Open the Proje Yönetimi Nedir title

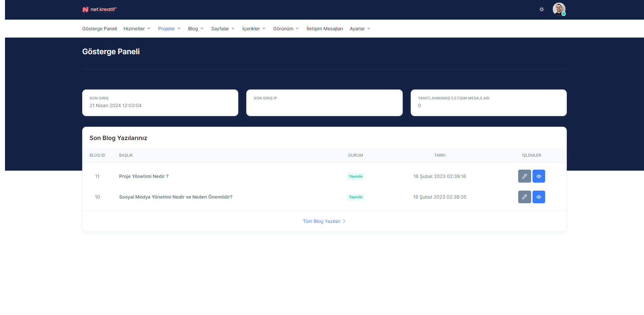144,176
